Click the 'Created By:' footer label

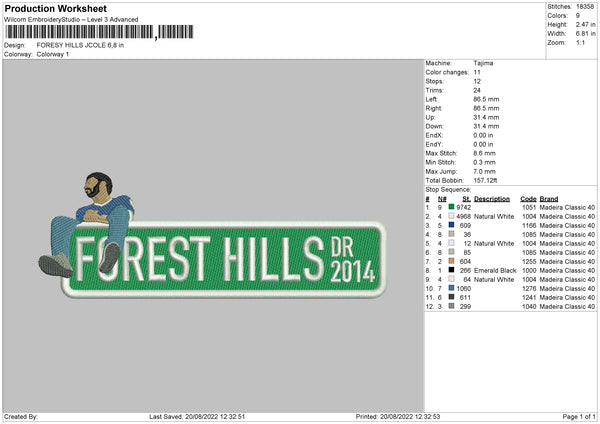coord(21,417)
